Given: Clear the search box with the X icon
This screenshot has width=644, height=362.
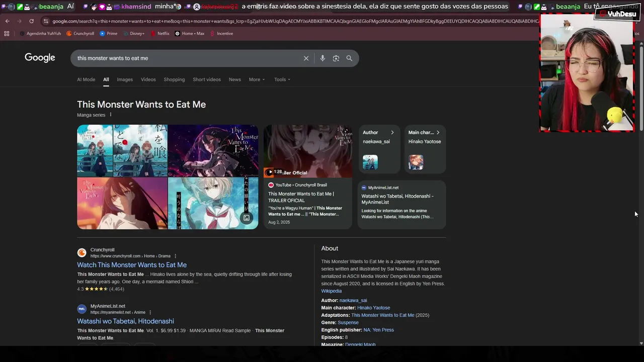Looking at the screenshot, I should (306, 58).
